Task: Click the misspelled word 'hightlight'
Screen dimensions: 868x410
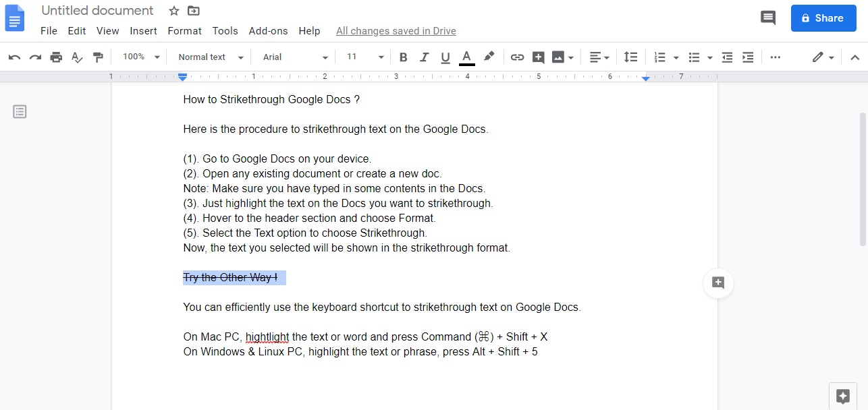Action: coord(267,337)
